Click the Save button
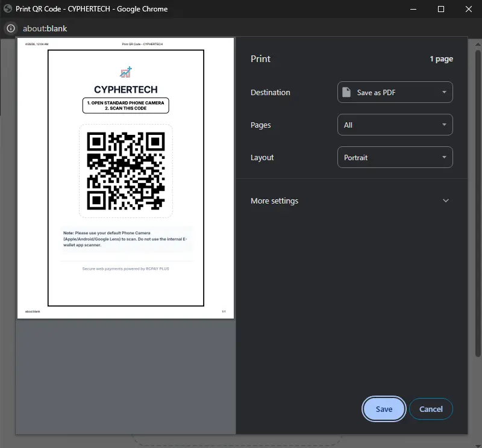 (384, 409)
